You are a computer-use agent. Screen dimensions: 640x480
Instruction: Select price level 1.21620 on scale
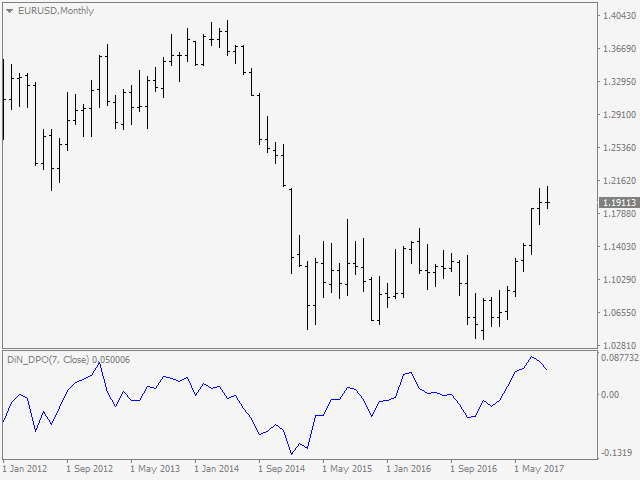620,180
